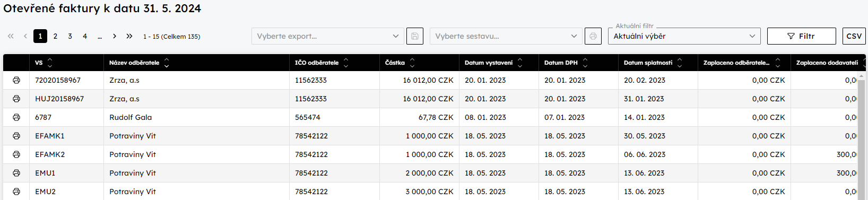Sort by VS column
868x200 pixels.
[x=50, y=63]
